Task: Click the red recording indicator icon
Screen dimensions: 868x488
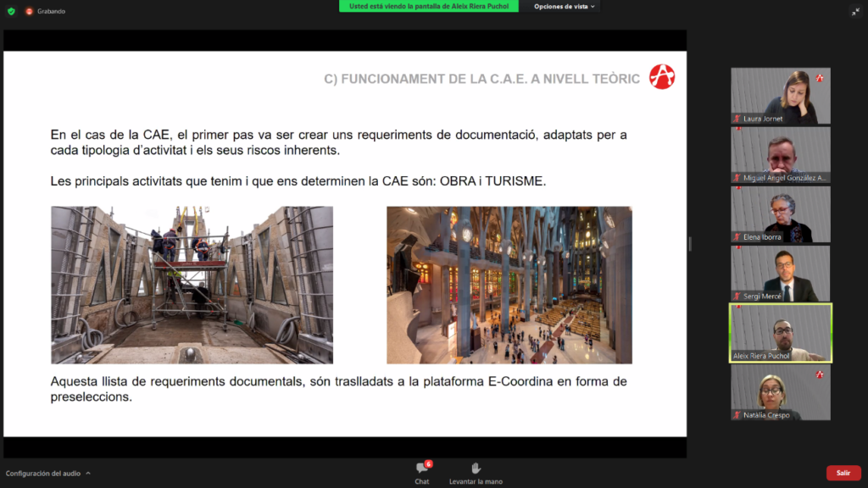Action: coord(29,11)
